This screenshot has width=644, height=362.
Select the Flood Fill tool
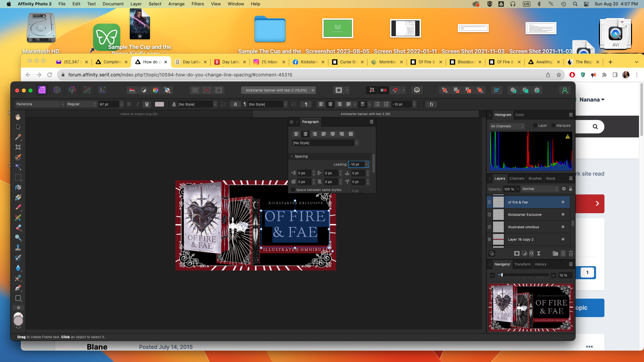click(x=18, y=187)
